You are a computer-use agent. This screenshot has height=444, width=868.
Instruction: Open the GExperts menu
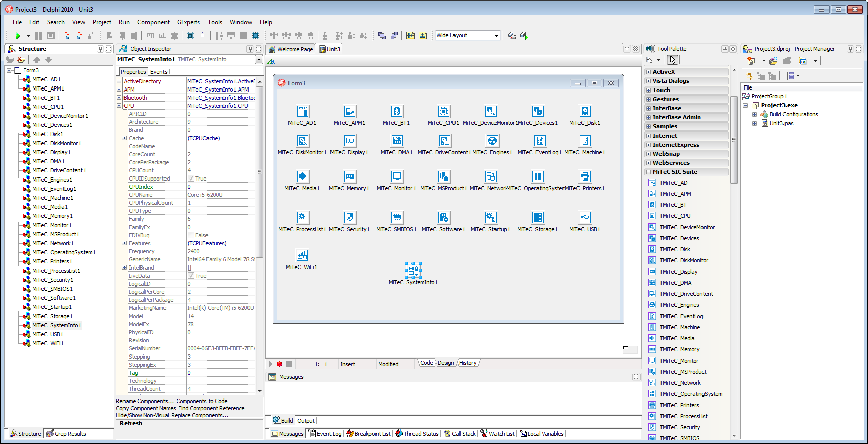click(188, 22)
